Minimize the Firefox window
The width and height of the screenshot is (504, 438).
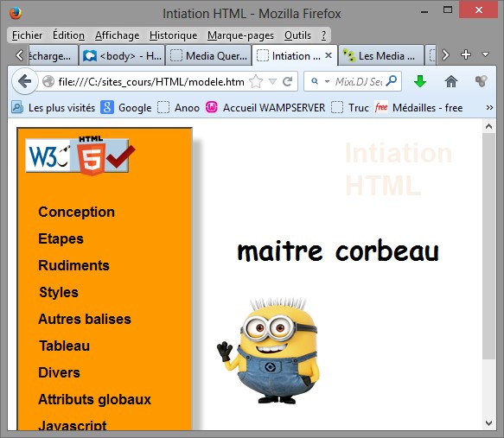point(424,11)
